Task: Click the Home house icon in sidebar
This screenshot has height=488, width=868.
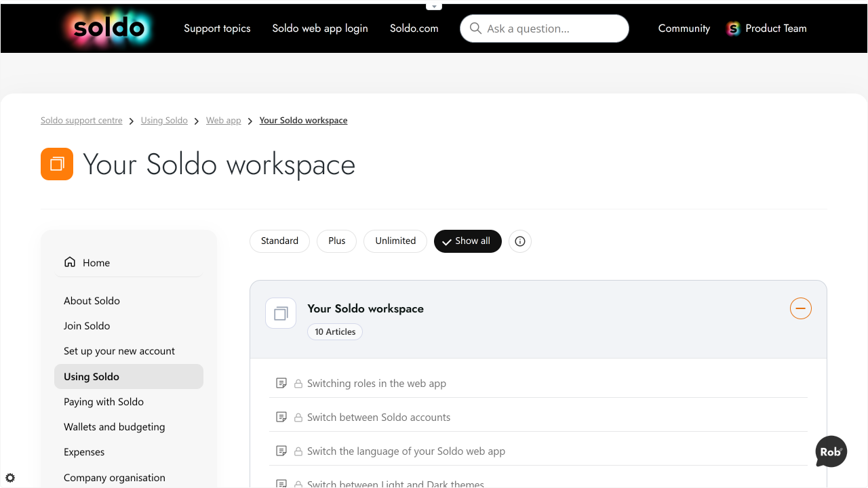Action: [70, 262]
